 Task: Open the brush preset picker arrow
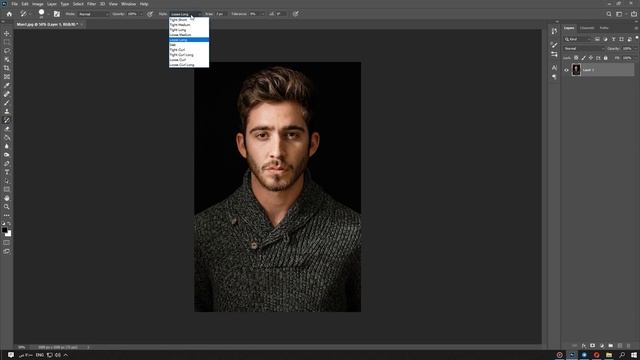click(48, 14)
